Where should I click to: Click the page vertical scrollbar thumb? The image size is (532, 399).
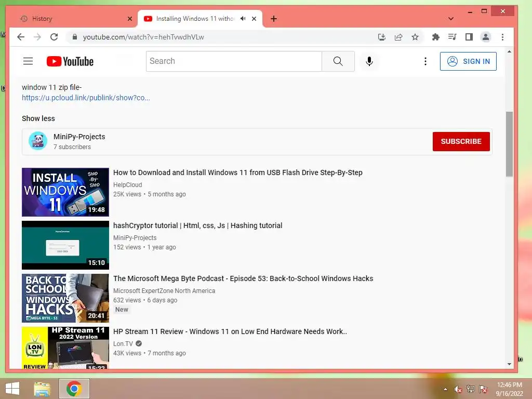(509, 144)
